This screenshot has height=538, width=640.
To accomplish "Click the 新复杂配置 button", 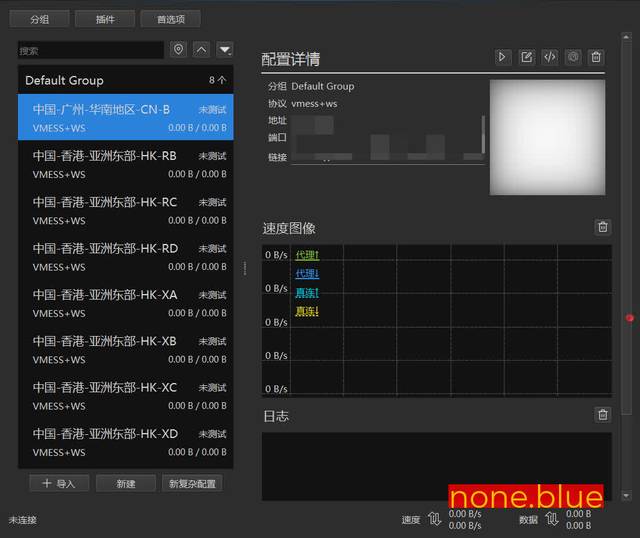I will click(x=191, y=484).
